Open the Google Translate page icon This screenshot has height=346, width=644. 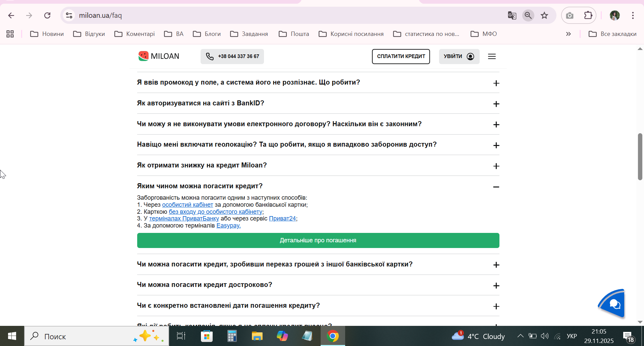512,15
